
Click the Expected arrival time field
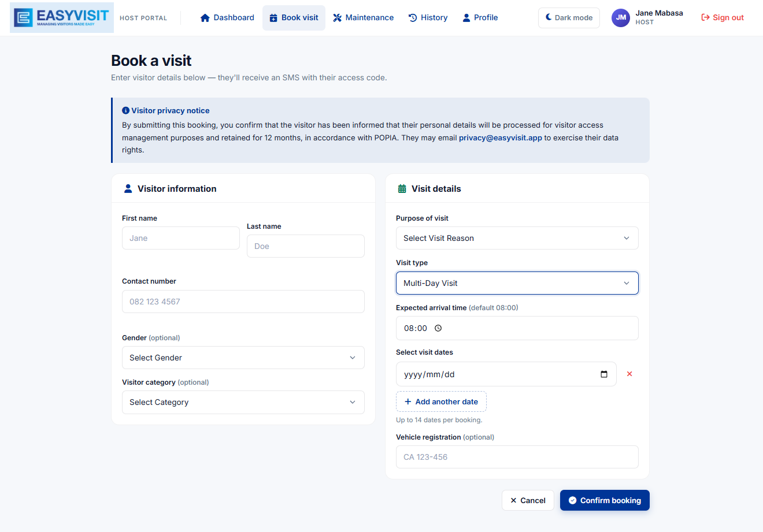point(517,328)
